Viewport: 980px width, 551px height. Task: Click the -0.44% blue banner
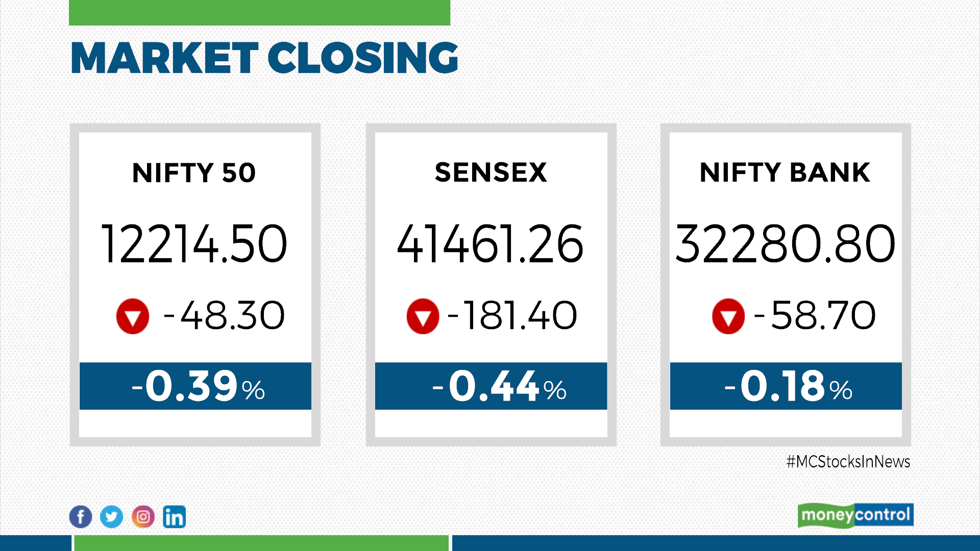[491, 386]
